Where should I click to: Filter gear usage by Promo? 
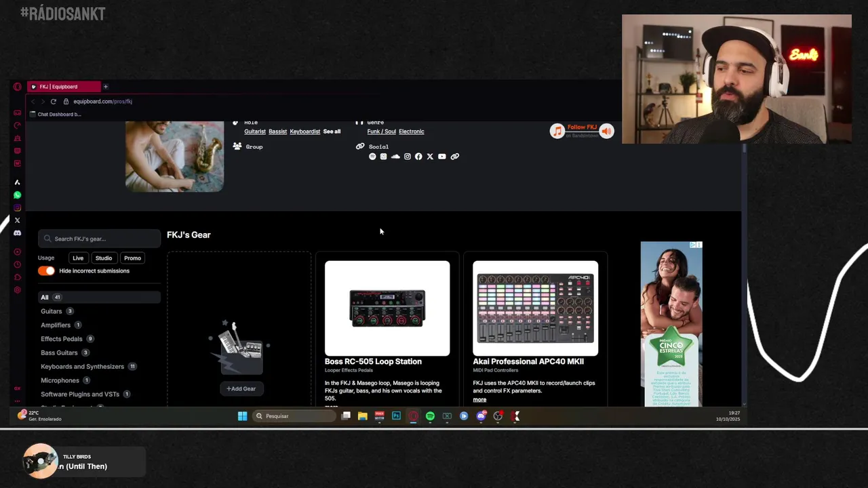tap(132, 258)
